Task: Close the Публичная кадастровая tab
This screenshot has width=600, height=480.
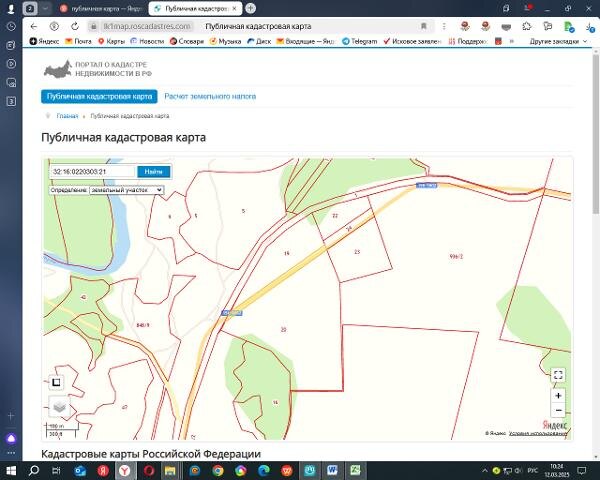Action: tap(235, 8)
